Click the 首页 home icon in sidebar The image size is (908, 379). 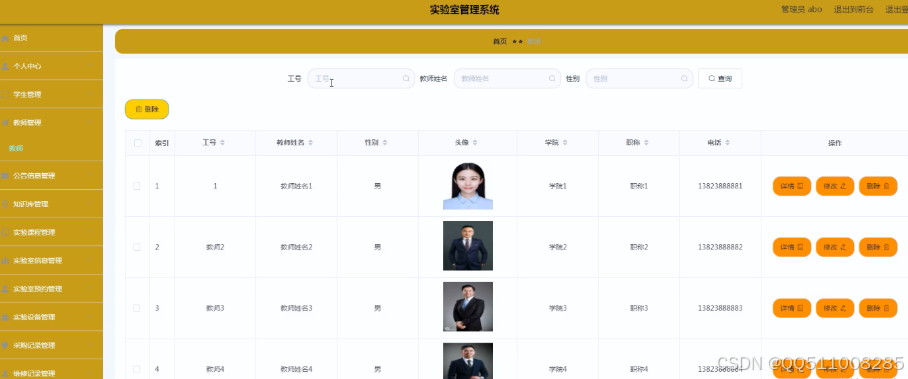click(x=5, y=38)
